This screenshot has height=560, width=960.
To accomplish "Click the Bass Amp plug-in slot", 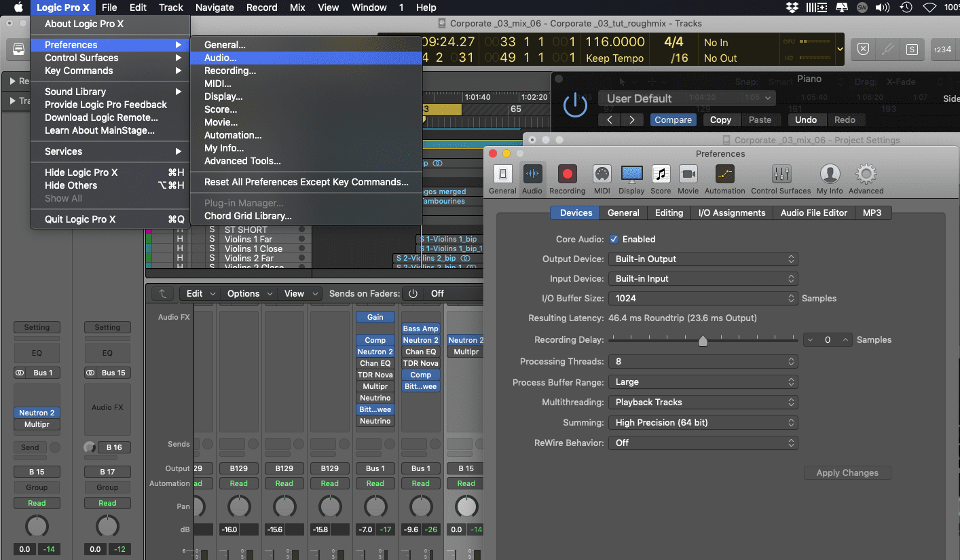I will click(x=421, y=329).
